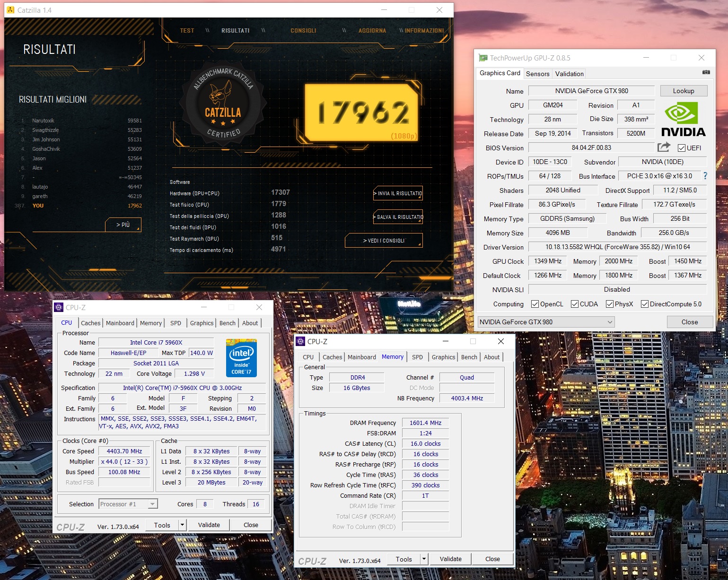The width and height of the screenshot is (728, 580).
Task: Expand the Tools arrow in the Memory CPU-Z window
Action: [424, 559]
